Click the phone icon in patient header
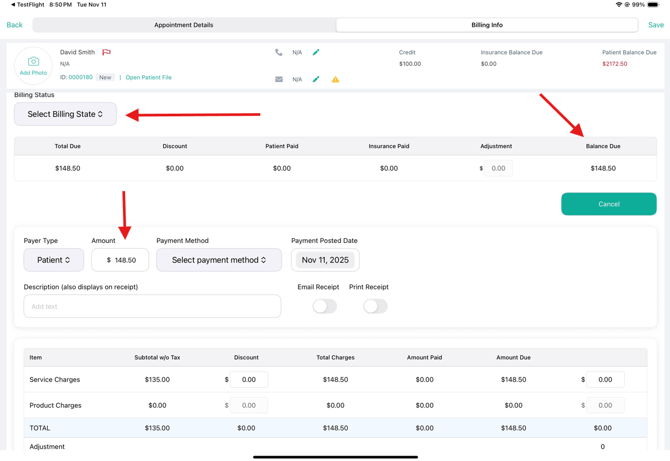The image size is (670, 461). coord(279,52)
